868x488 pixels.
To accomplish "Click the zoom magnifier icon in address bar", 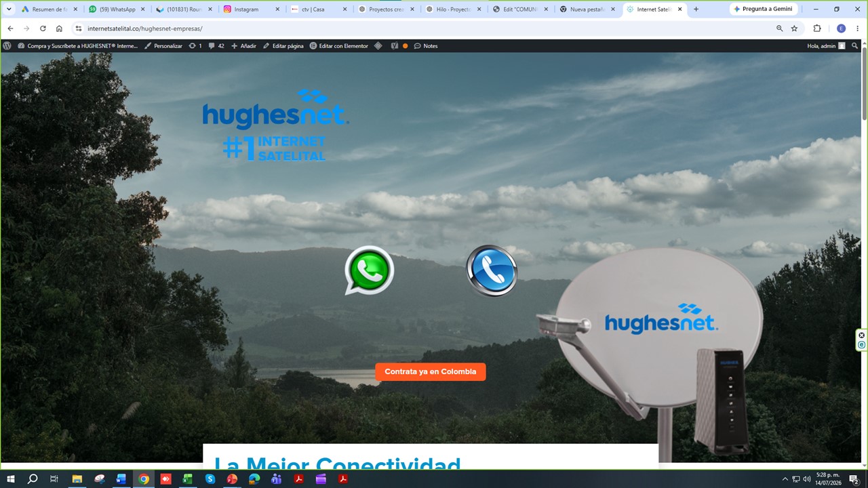I will [779, 28].
